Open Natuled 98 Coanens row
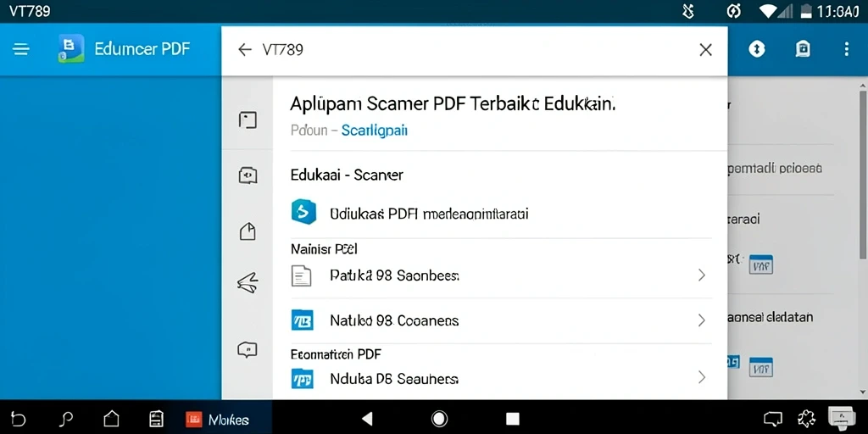Image resolution: width=868 pixels, height=434 pixels. tap(501, 320)
